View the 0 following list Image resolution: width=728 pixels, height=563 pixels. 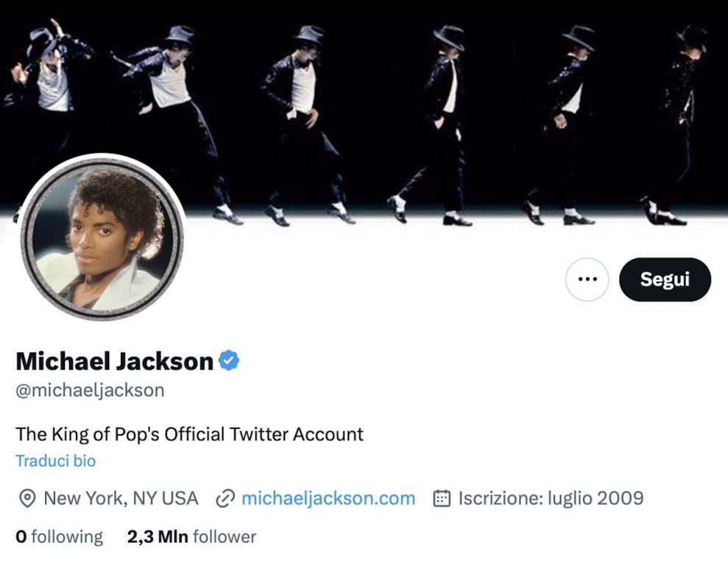pos(60,537)
